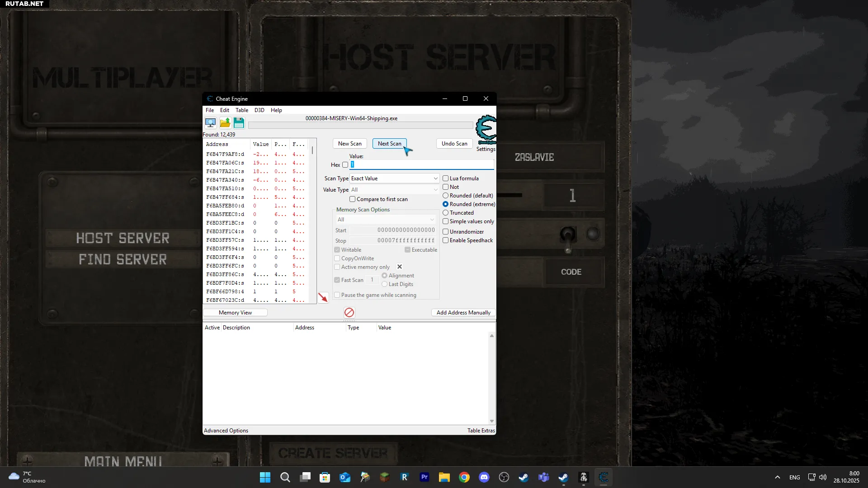Select Rounded (default) radio button
The image size is (868, 488).
[446, 196]
